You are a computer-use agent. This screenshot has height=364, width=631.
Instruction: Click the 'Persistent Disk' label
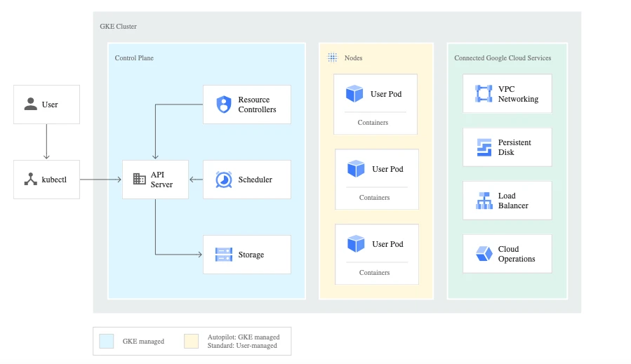pos(514,147)
